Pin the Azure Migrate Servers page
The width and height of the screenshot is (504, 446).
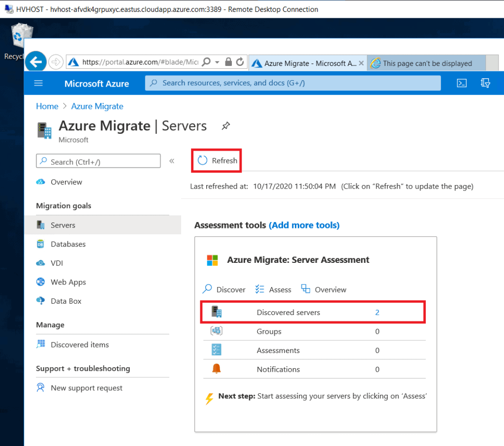(x=225, y=126)
